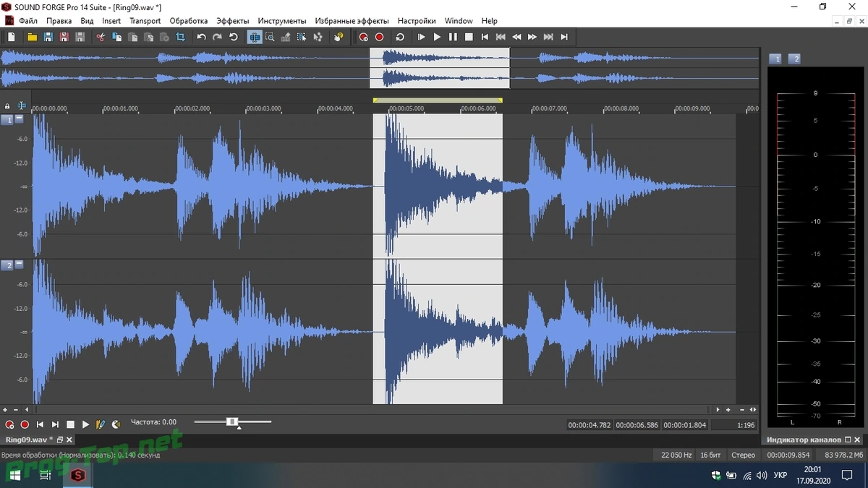The image size is (868, 488).
Task: Select the Event tool in the toolbar
Action: [302, 37]
